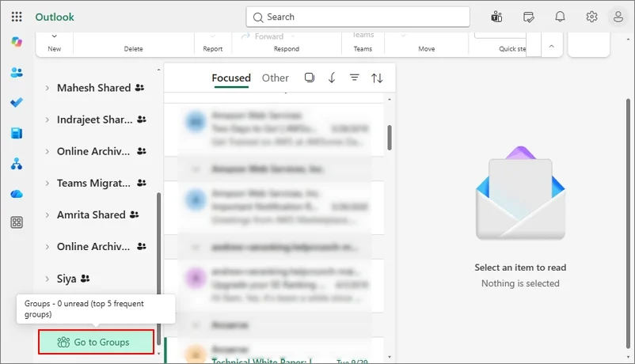
Task: Click the people icon beside Indrajeet Shared
Action: (x=142, y=119)
